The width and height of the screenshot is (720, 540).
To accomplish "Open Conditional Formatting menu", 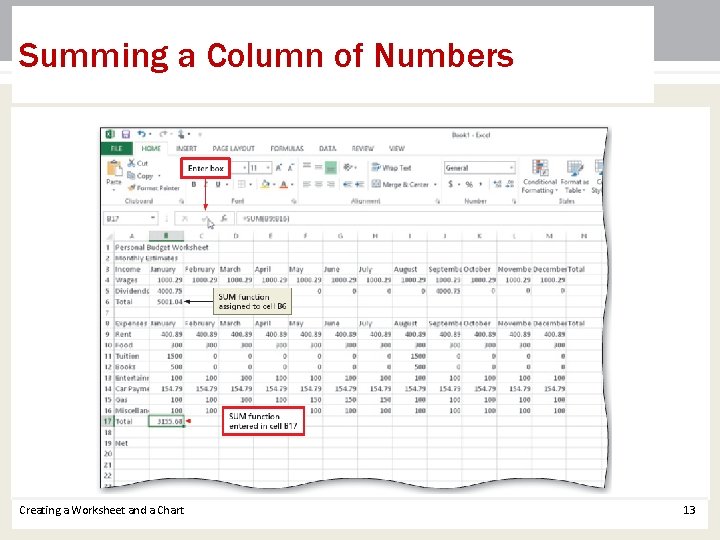I will click(x=540, y=177).
